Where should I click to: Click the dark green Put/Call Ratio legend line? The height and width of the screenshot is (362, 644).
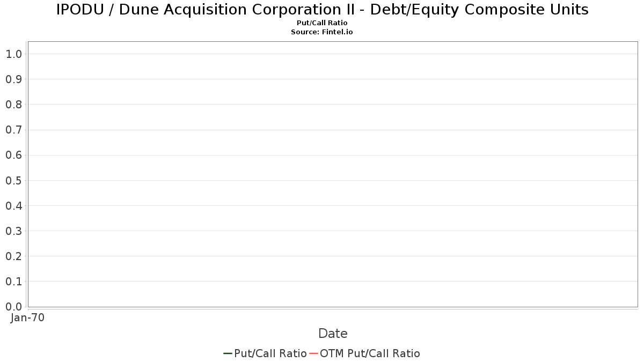(228, 353)
